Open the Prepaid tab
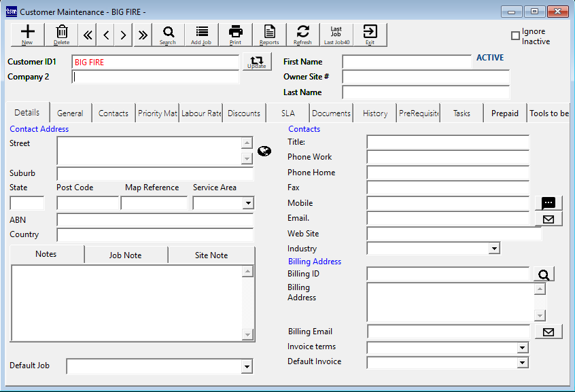Viewport: 575px width, 392px height. [x=504, y=113]
